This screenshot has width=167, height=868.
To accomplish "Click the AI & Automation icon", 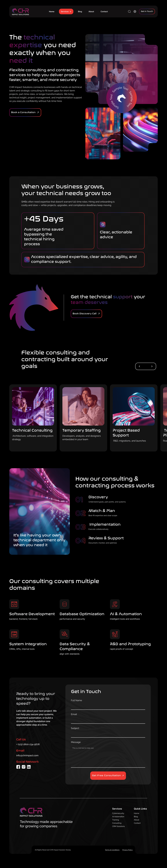I will click(x=115, y=604).
